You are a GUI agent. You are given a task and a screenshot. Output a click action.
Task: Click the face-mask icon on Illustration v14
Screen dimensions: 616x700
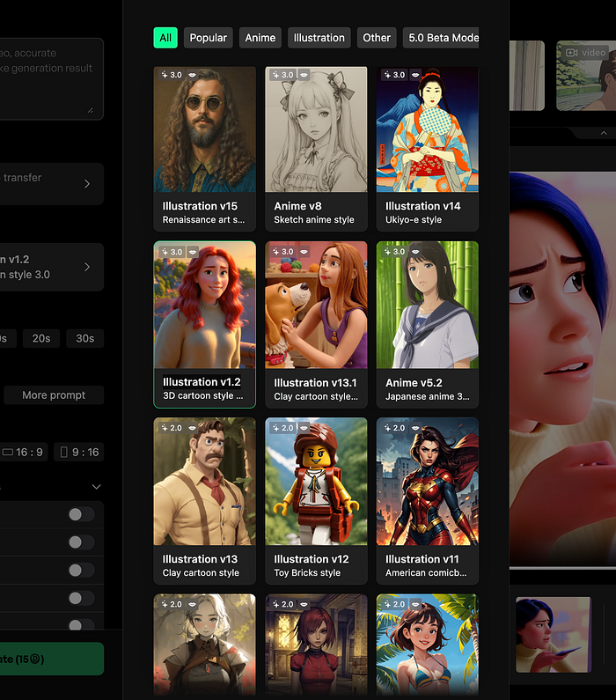pyautogui.click(x=415, y=75)
